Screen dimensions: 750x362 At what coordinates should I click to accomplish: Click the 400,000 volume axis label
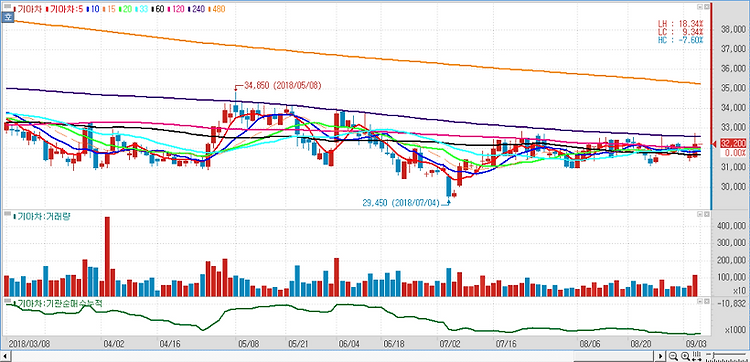(x=730, y=226)
